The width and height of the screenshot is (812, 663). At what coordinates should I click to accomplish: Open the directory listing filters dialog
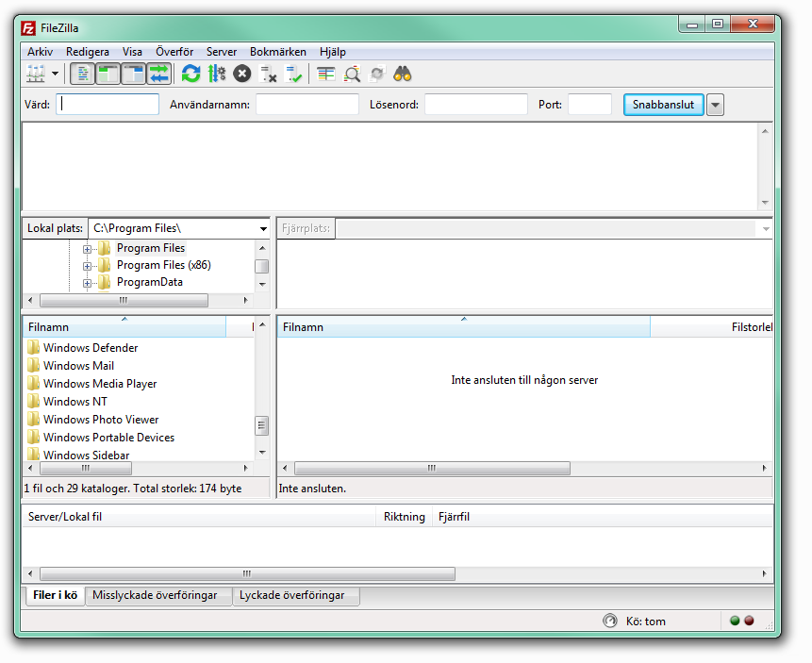[x=325, y=74]
